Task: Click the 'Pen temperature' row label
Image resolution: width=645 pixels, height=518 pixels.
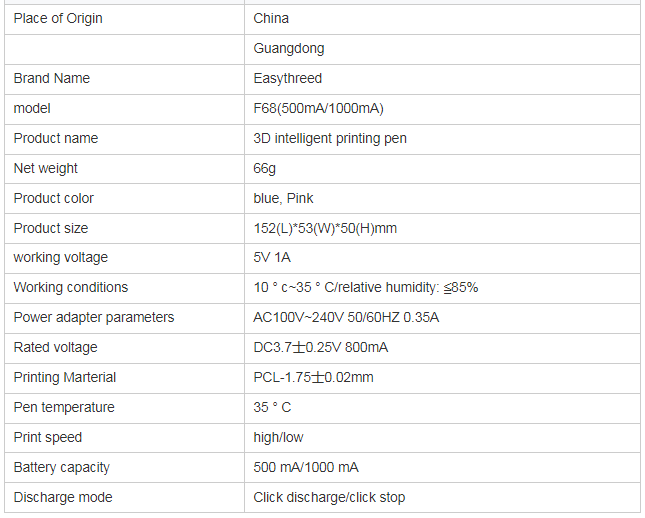Action: click(x=64, y=407)
